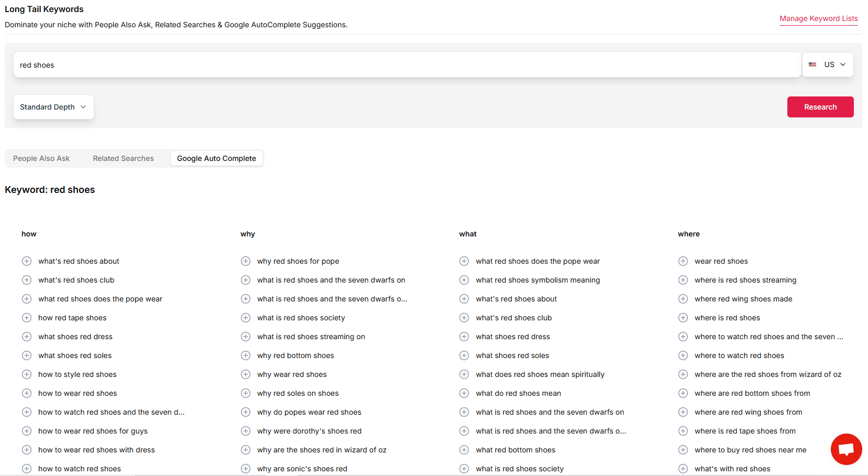Screen dimensions: 868x476
Task: Switch to the People Also Ask tab
Action: click(41, 158)
